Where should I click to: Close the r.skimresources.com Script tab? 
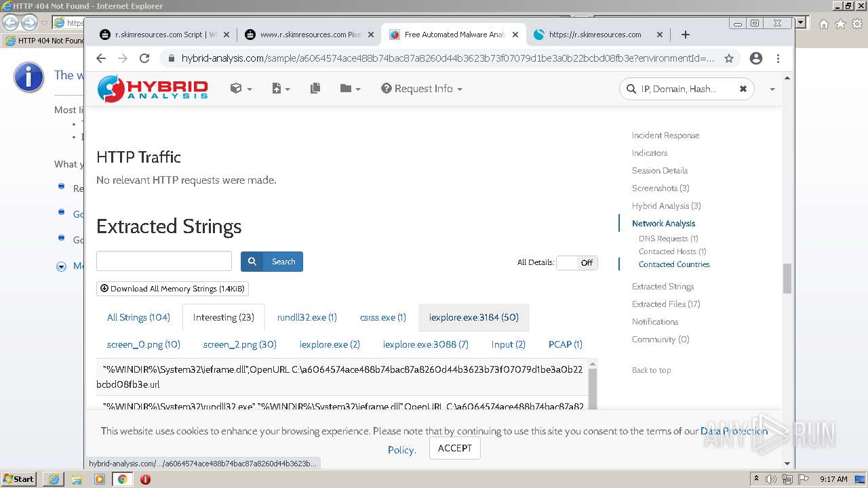(226, 35)
